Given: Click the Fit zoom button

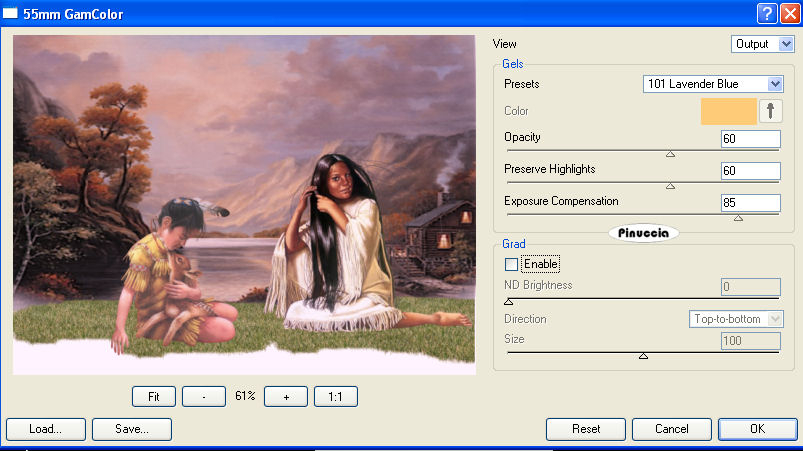Looking at the screenshot, I should pos(154,397).
